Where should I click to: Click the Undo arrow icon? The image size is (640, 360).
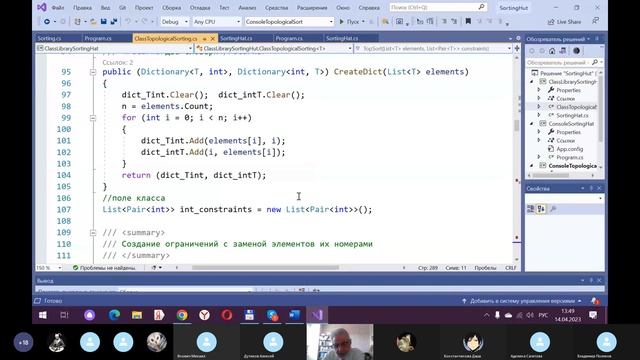[x=128, y=22]
